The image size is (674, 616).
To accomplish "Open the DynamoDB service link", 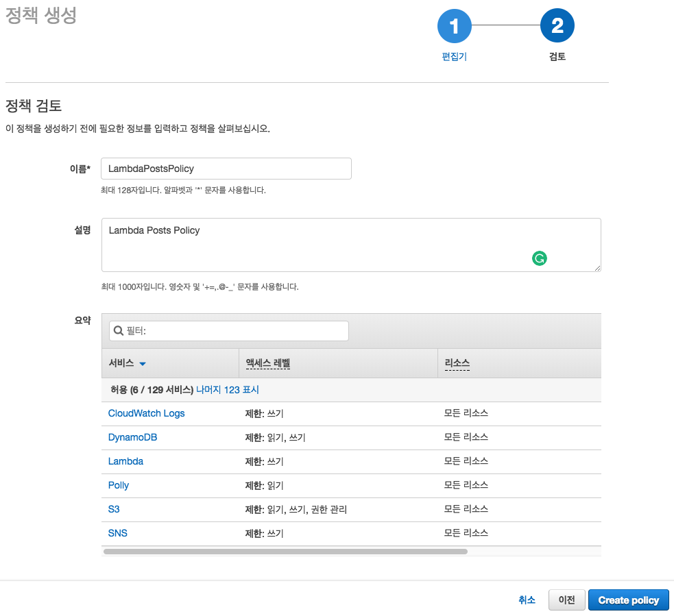I will click(x=132, y=437).
